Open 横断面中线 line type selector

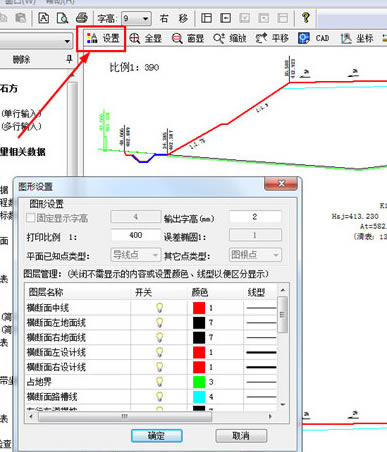click(261, 308)
